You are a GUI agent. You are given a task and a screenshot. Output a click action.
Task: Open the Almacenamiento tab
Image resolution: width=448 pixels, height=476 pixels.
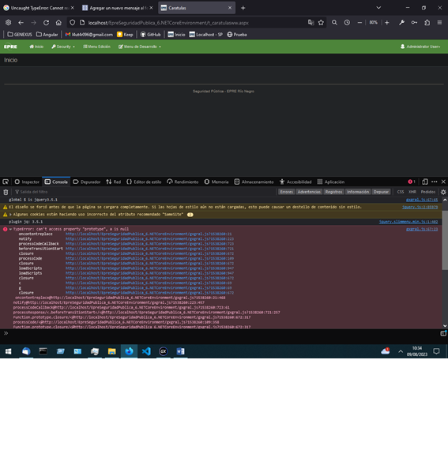tap(254, 182)
